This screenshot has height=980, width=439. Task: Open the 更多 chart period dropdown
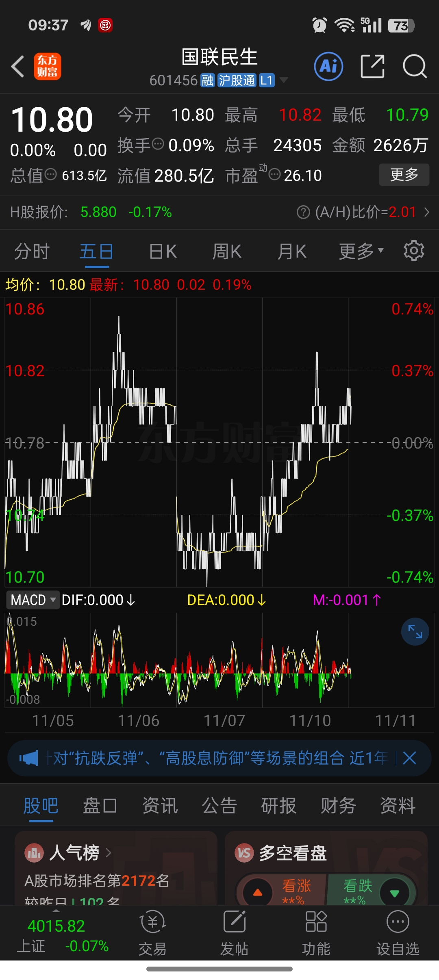[361, 251]
